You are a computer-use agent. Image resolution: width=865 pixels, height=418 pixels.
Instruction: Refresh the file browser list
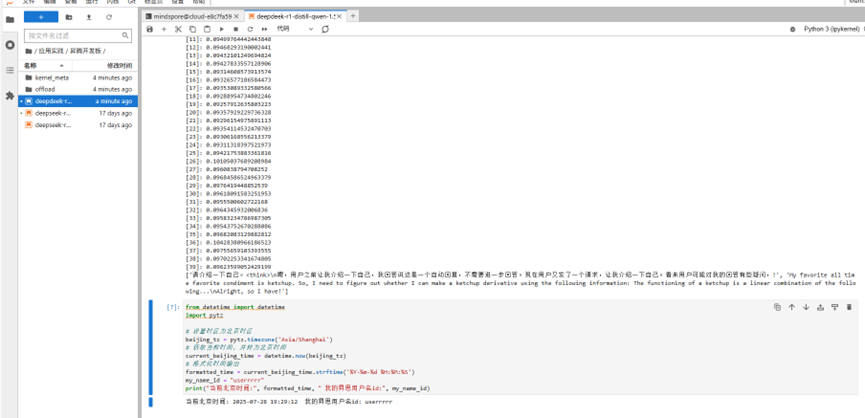click(109, 17)
